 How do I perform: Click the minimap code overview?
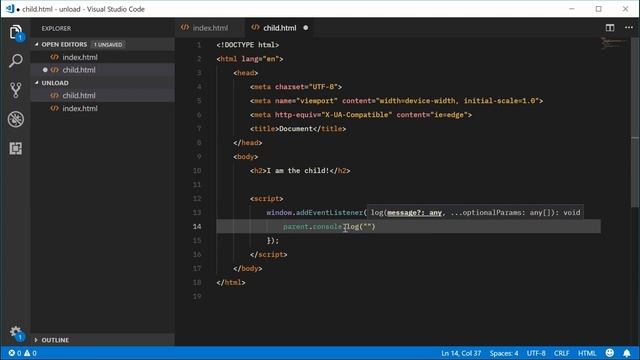click(613, 43)
